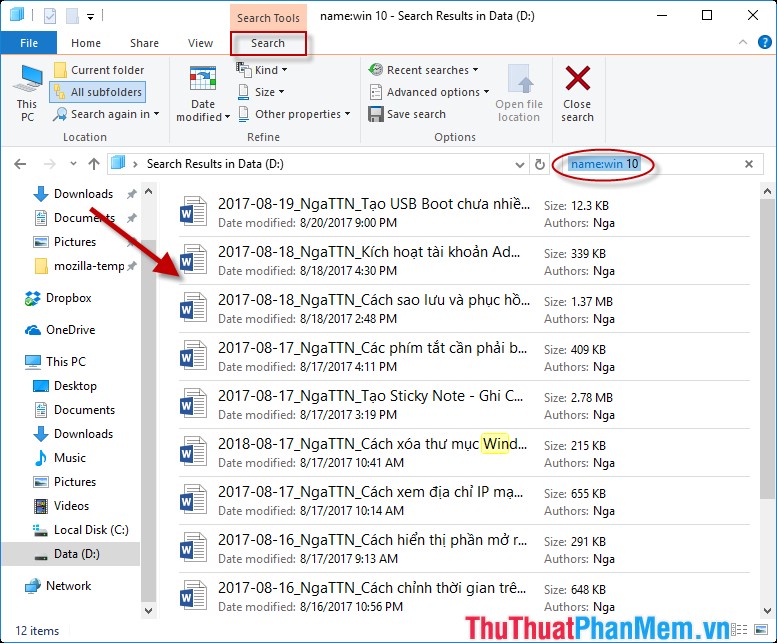Open the Videos folder
Viewport: 777px width, 643px height.
tap(71, 506)
